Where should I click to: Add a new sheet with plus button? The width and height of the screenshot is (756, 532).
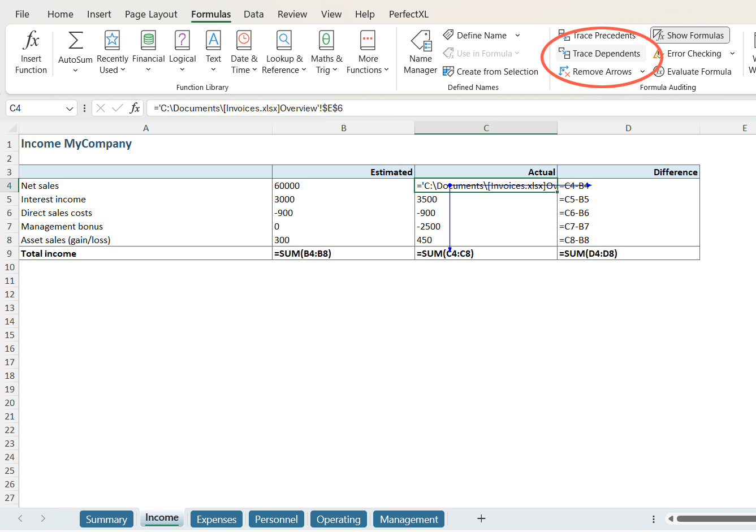click(481, 518)
